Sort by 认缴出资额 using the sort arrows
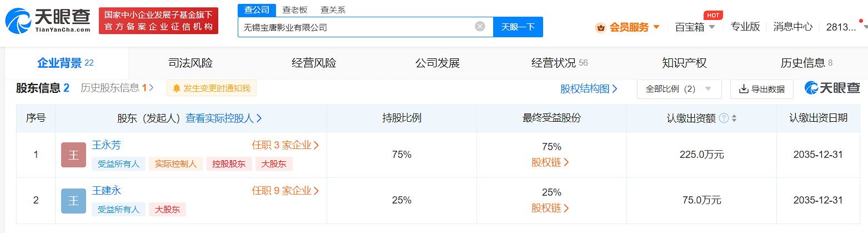The width and height of the screenshot is (868, 233). [734, 118]
